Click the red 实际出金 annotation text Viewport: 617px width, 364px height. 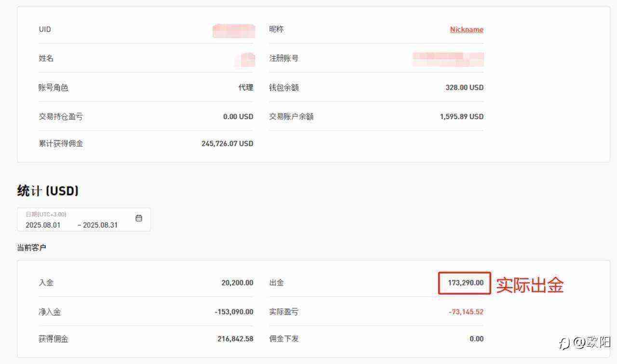[x=530, y=285]
